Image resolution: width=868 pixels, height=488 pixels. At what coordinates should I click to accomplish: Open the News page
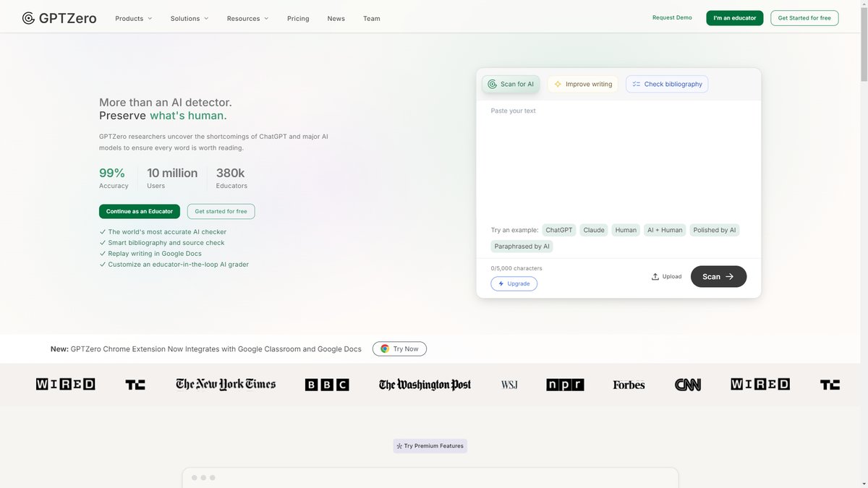336,19
